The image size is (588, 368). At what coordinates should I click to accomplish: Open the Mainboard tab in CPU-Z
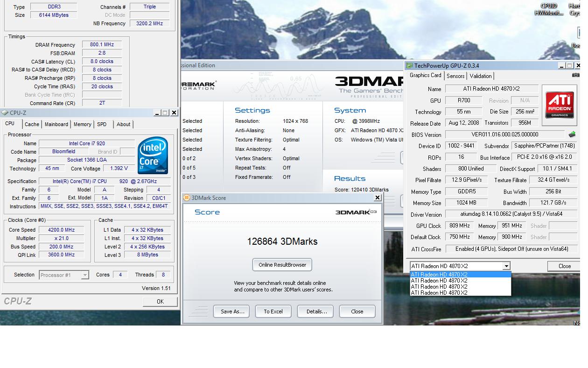(x=56, y=124)
